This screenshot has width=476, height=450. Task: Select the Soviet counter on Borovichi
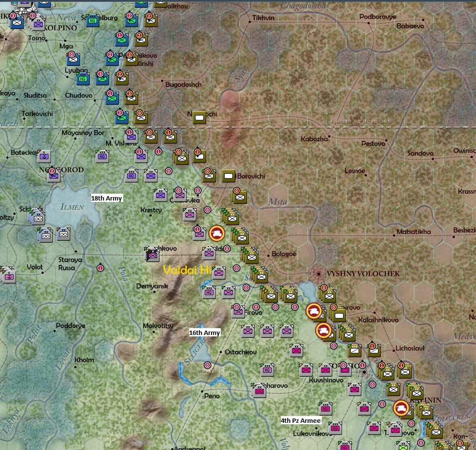click(x=229, y=176)
